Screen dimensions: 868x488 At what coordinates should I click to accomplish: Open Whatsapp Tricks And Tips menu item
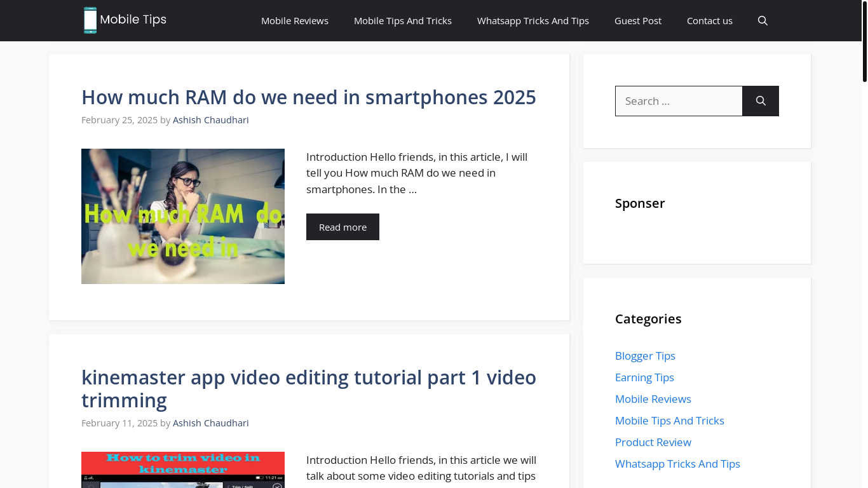click(x=533, y=21)
